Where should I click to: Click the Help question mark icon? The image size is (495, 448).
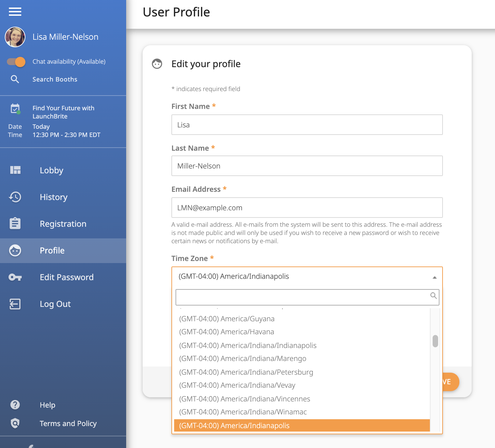pos(15,405)
